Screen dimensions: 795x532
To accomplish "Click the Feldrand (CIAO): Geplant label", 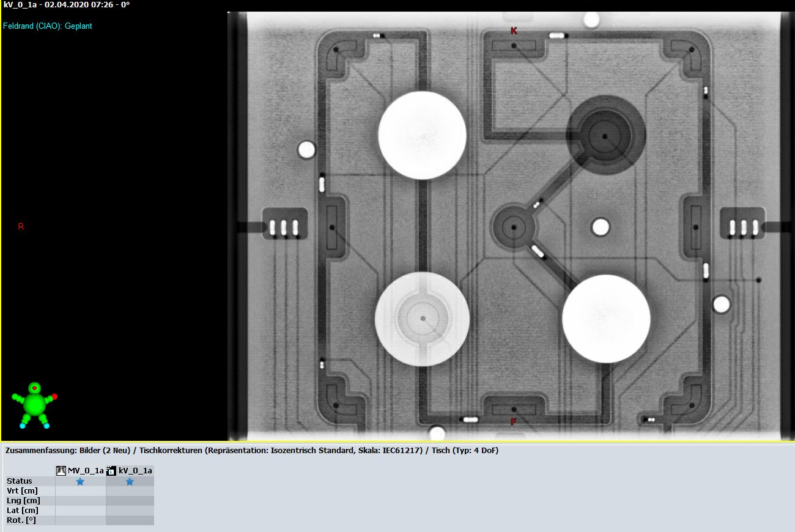I will click(x=48, y=26).
